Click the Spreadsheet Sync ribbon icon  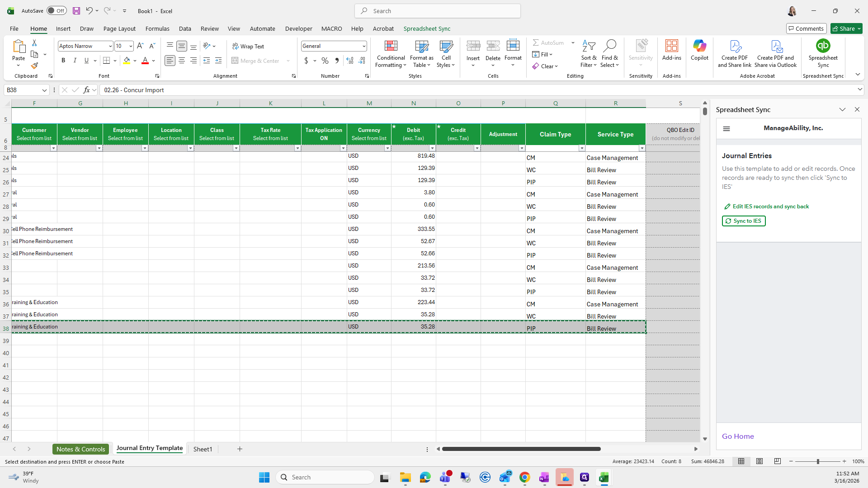(x=823, y=47)
